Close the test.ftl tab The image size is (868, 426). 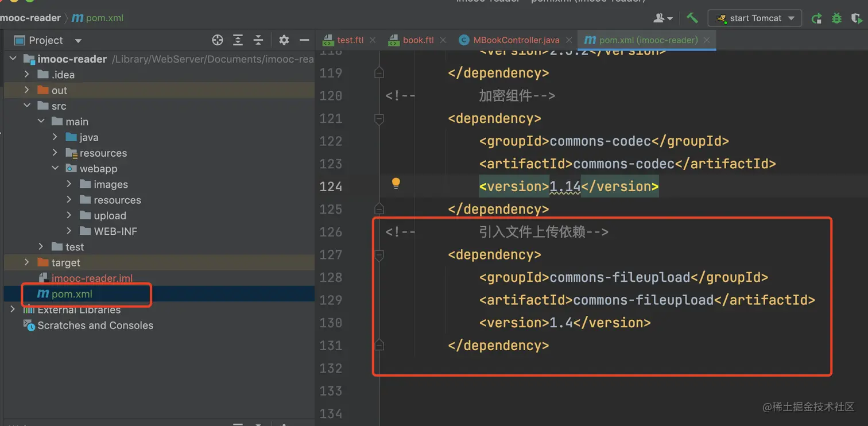(x=373, y=40)
